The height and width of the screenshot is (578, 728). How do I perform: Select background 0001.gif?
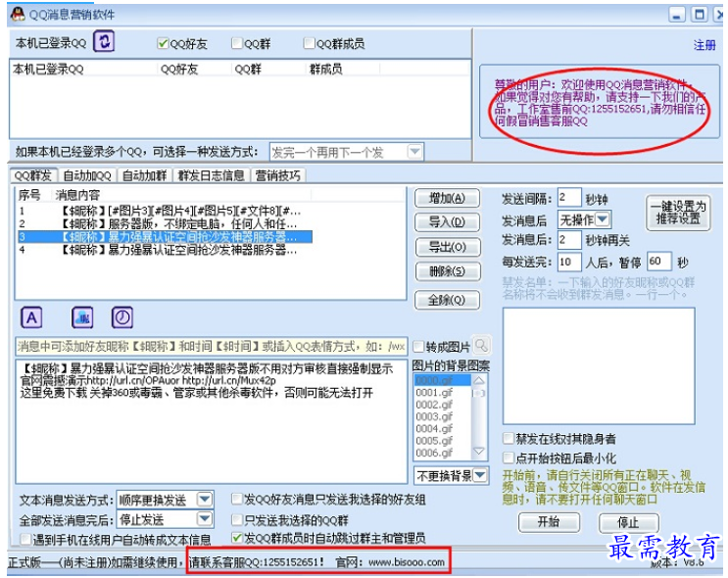click(443, 393)
